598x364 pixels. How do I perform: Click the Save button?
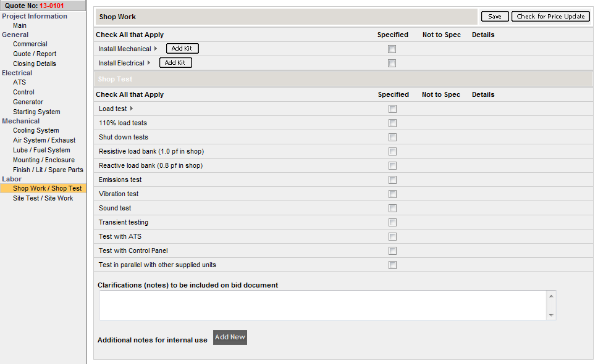tap(495, 17)
